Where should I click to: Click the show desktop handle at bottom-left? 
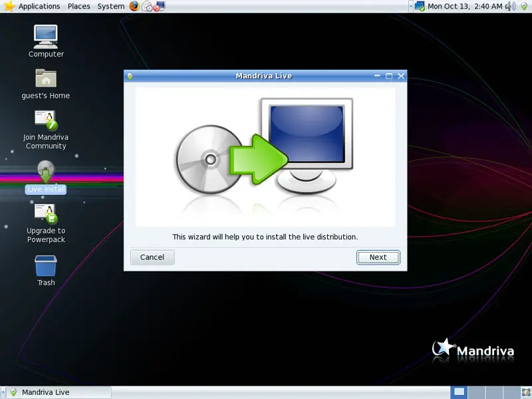(3, 392)
